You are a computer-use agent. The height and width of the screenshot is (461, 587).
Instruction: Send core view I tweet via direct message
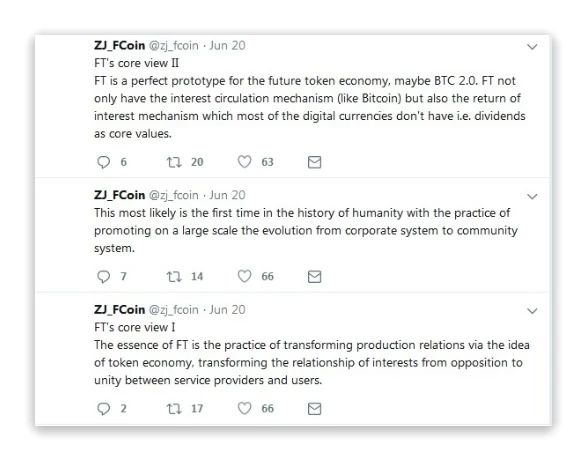click(x=314, y=409)
